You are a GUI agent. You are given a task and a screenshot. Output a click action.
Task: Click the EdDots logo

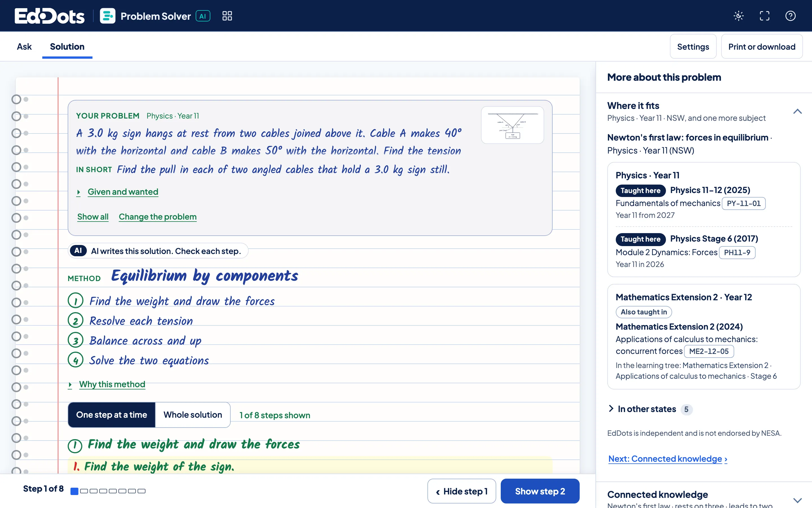50,16
